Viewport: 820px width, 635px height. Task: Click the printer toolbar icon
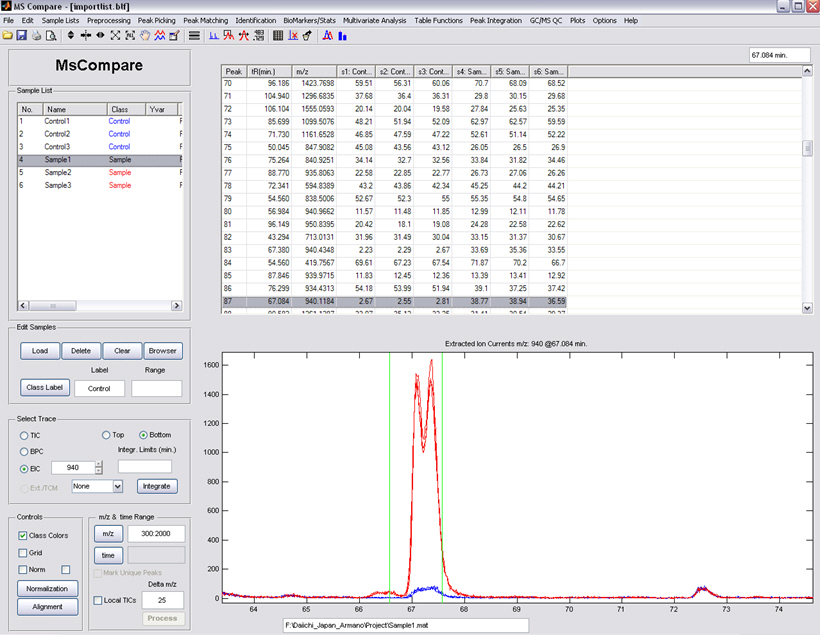coord(36,35)
